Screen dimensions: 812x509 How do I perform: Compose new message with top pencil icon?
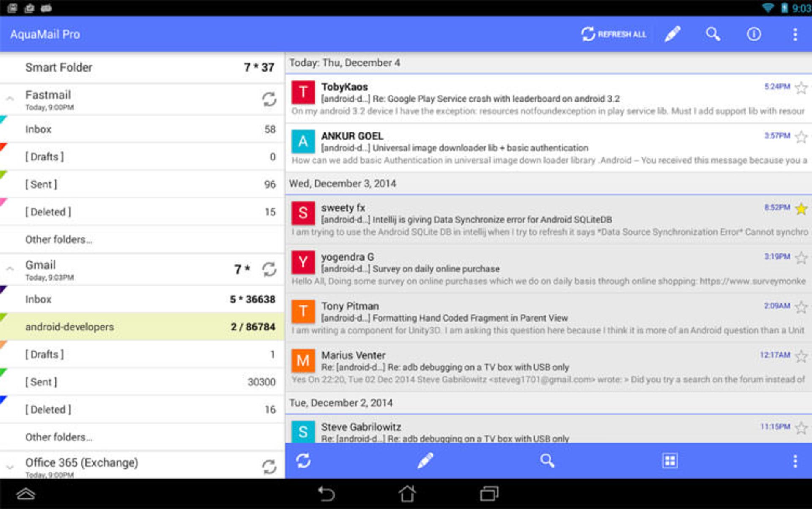pyautogui.click(x=672, y=34)
